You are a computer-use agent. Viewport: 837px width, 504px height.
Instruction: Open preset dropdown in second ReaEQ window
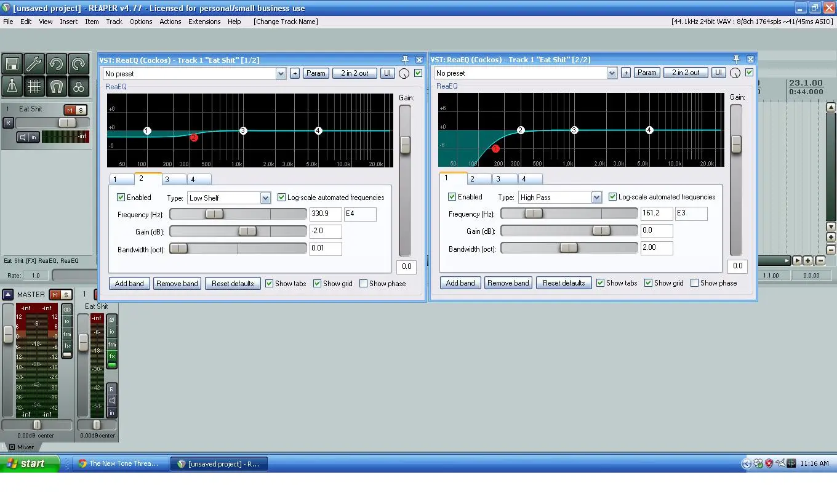612,73
